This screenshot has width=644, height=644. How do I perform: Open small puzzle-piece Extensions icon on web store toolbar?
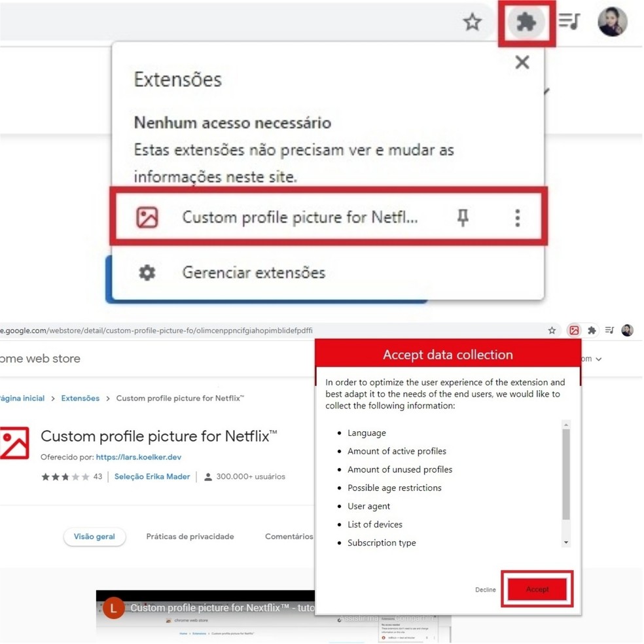click(x=592, y=331)
